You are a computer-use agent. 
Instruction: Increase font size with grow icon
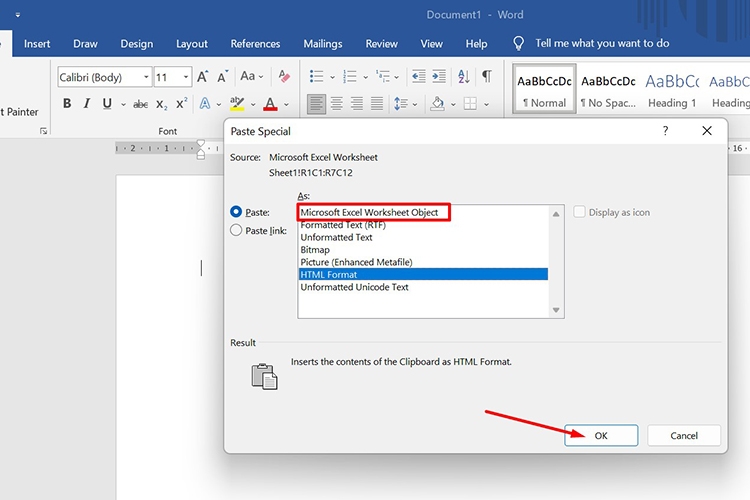203,77
